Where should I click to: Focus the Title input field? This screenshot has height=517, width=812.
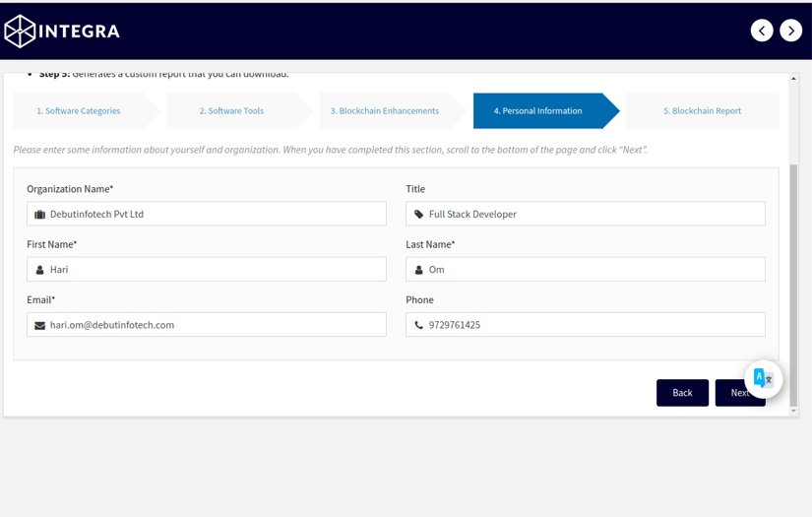point(586,214)
